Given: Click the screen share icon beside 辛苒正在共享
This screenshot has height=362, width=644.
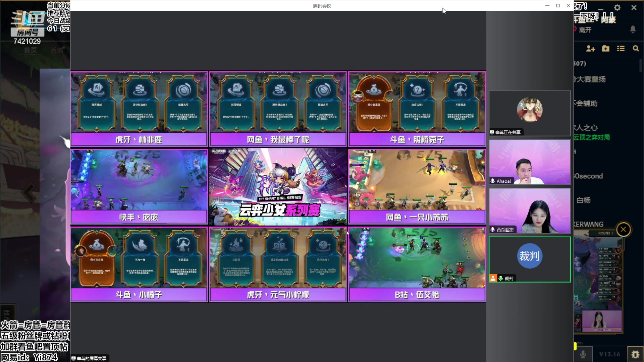Looking at the screenshot, I should 492,132.
